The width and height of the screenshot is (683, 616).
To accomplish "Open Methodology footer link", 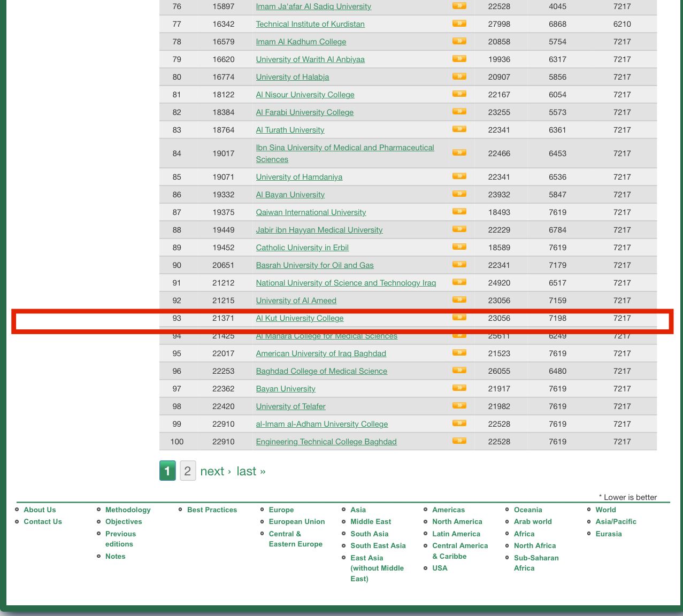I will pyautogui.click(x=128, y=510).
